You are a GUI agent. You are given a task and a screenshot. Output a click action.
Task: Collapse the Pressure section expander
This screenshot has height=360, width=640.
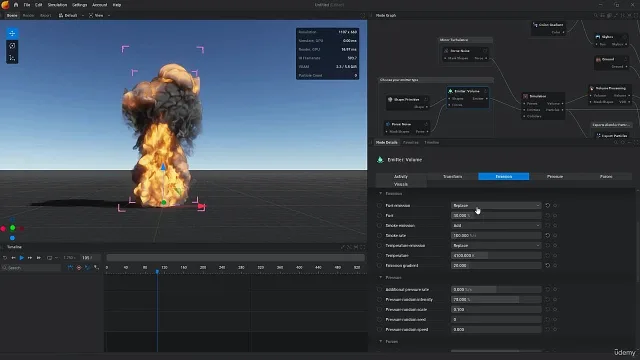pyautogui.click(x=381, y=278)
